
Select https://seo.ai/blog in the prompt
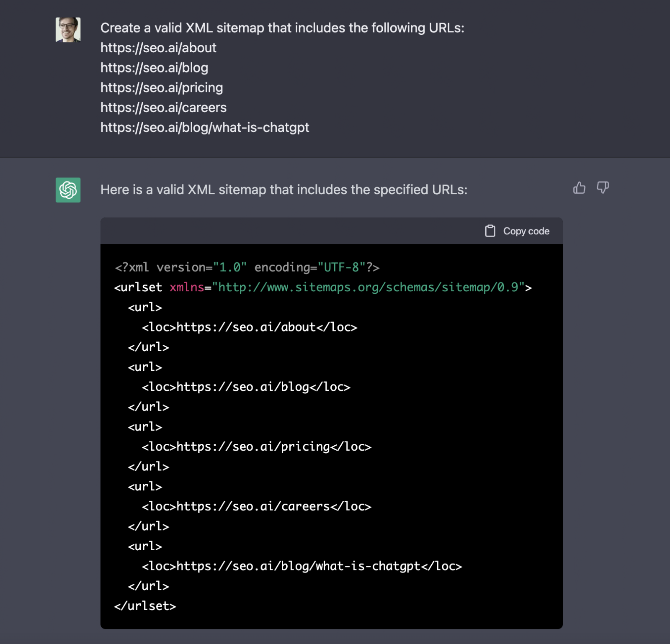pyautogui.click(x=154, y=68)
